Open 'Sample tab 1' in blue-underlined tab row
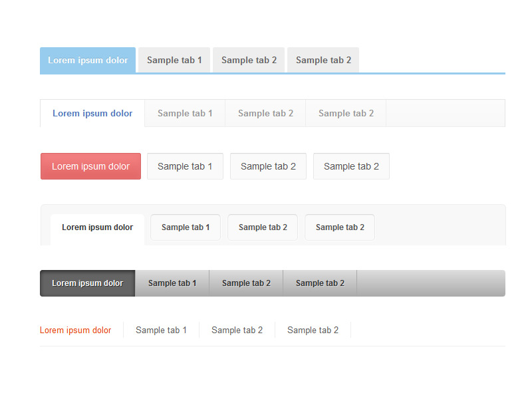The width and height of the screenshot is (532, 397). pyautogui.click(x=174, y=60)
